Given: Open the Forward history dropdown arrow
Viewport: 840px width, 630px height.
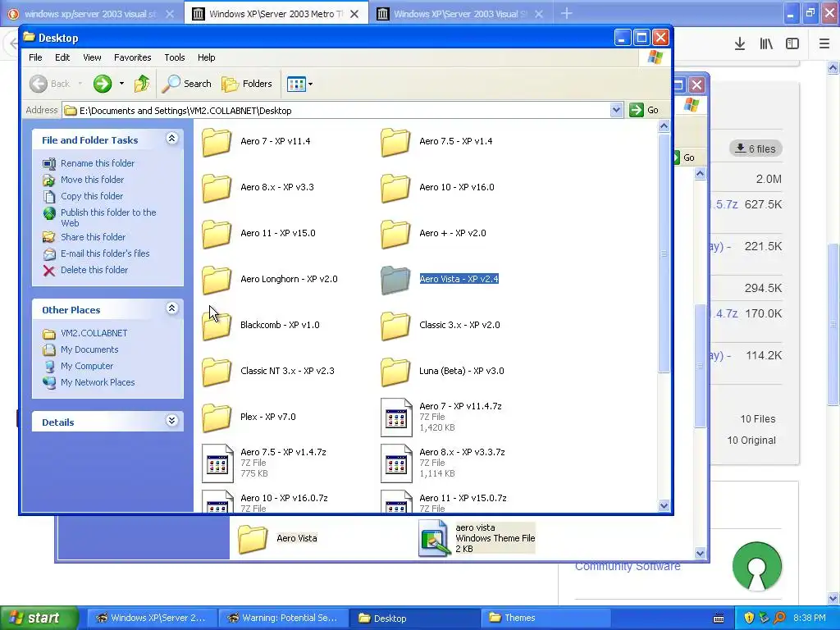Looking at the screenshot, I should click(x=121, y=84).
